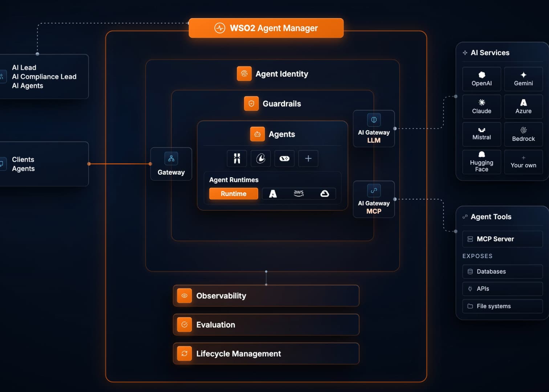Click the orange robot icon beside Agents
The width and height of the screenshot is (549, 392).
257,134
